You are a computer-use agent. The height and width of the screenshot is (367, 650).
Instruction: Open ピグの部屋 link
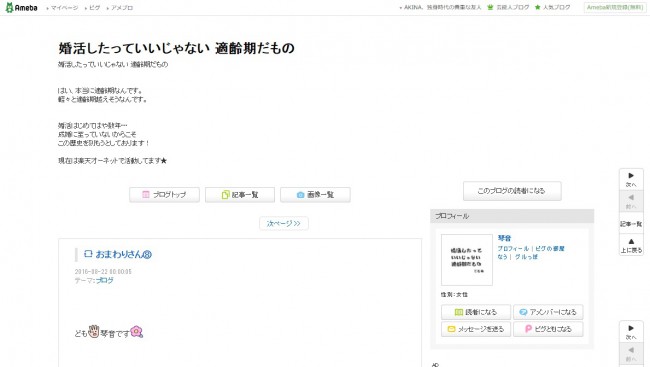(x=550, y=248)
